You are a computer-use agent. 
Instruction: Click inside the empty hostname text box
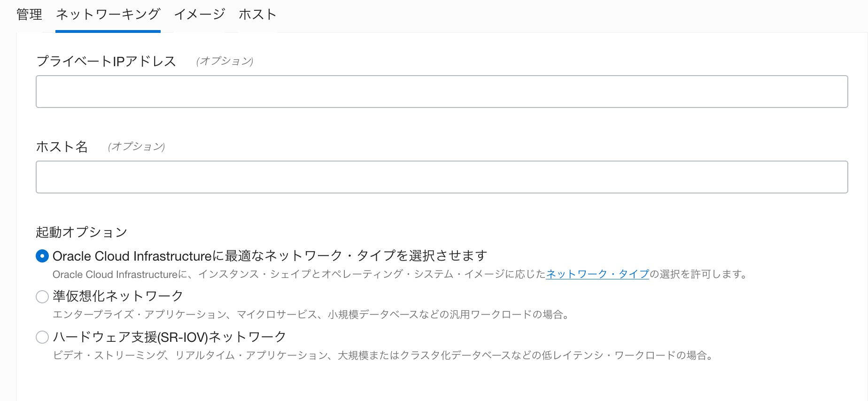[441, 177]
